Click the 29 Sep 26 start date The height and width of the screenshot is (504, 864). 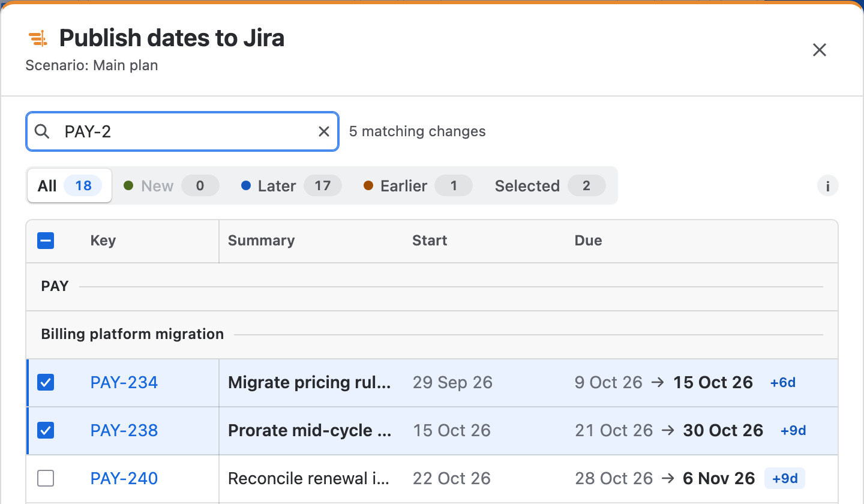pos(452,382)
